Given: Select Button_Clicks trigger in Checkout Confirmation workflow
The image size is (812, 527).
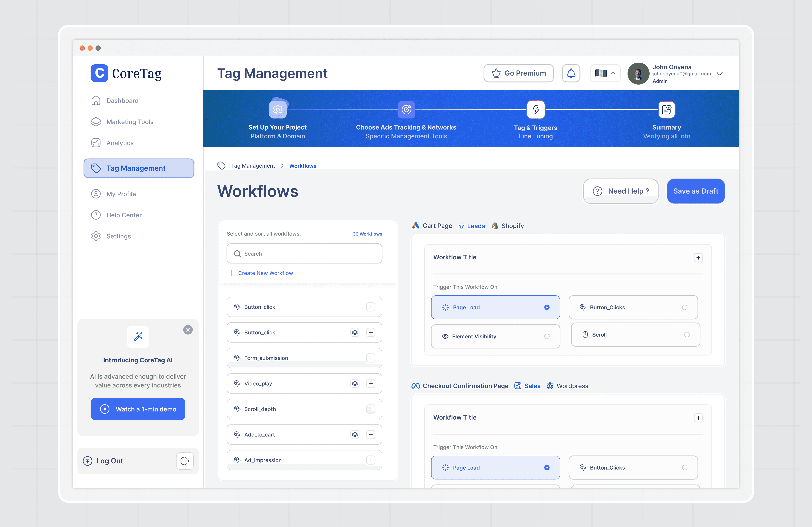Looking at the screenshot, I should (633, 468).
